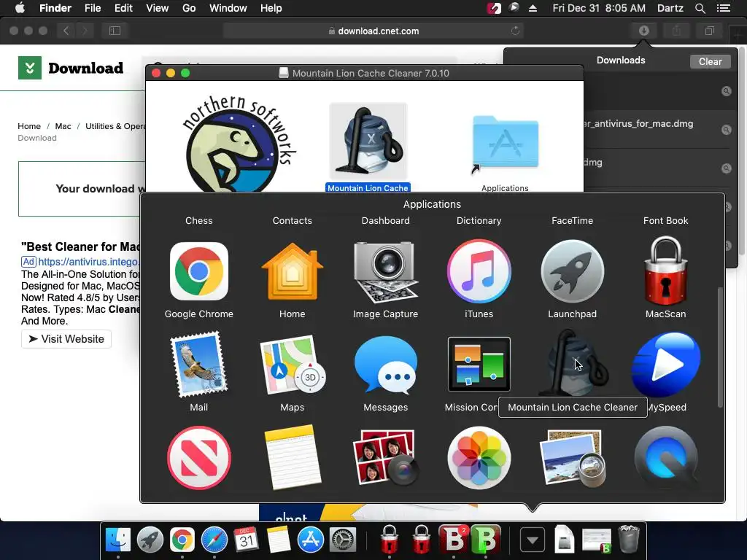Launch the MySpeed app icon
Viewport: 747px width, 560px height.
point(665,365)
